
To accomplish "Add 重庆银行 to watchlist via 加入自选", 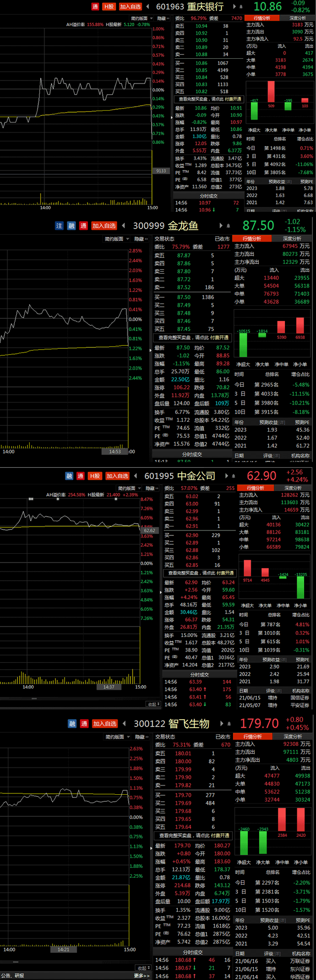I will coord(130,6).
